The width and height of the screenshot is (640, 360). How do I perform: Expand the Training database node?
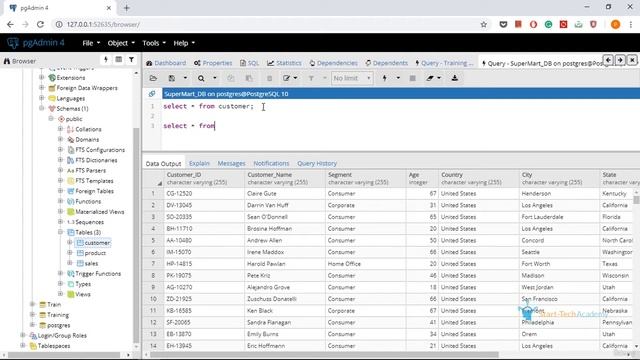(x=32, y=315)
